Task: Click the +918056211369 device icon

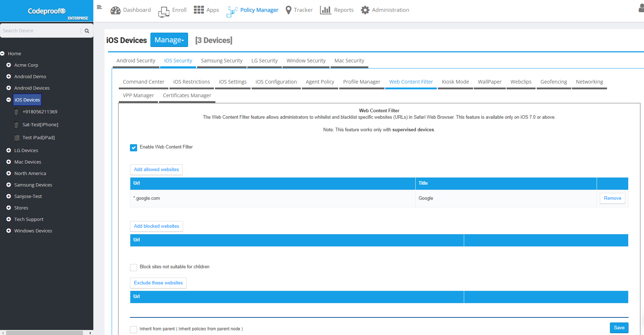Action: 16,112
